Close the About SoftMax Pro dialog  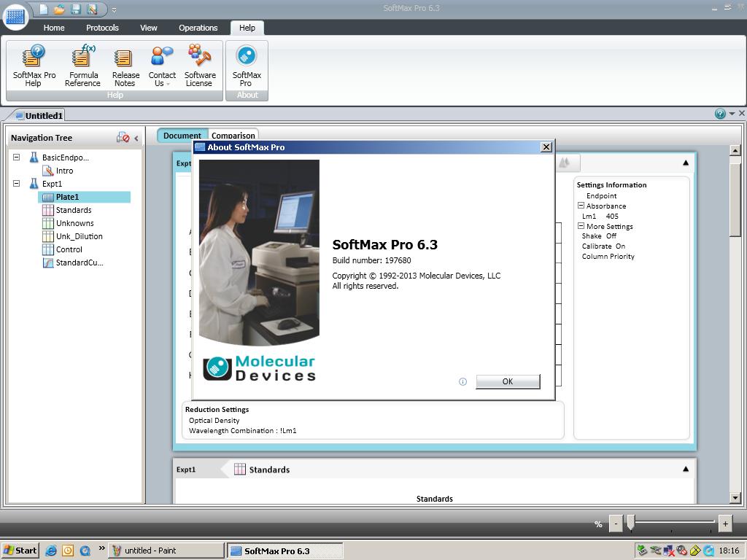click(546, 147)
